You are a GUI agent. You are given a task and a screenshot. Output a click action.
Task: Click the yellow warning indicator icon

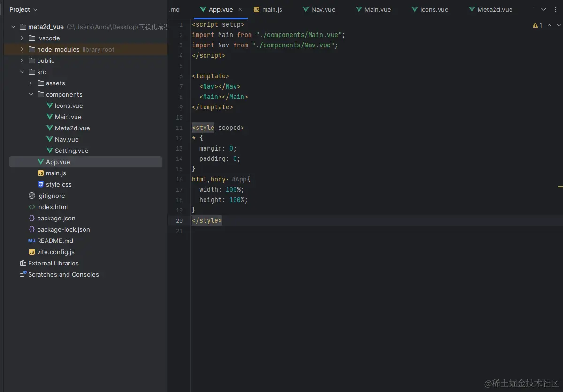[535, 25]
